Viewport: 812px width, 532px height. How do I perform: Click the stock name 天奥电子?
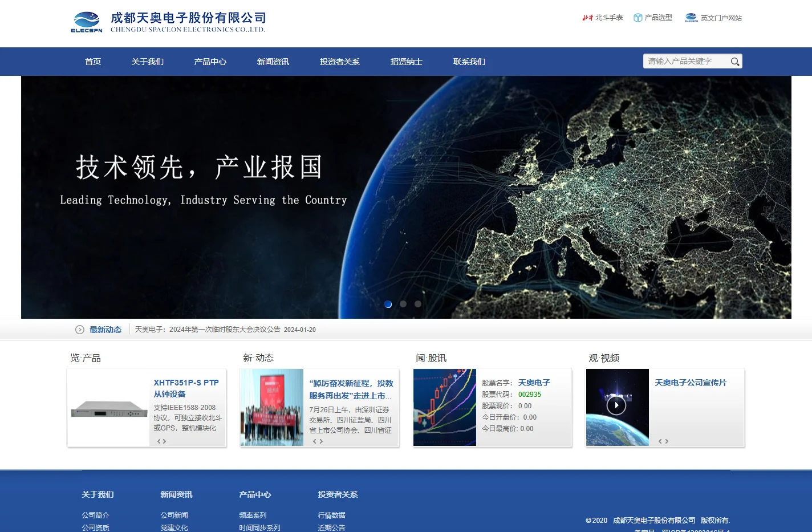534,383
